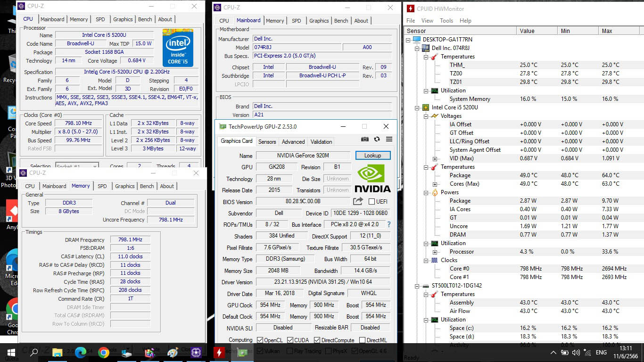
Task: Switch to CPU-Z purple chip taskbar icon
Action: (x=196, y=352)
